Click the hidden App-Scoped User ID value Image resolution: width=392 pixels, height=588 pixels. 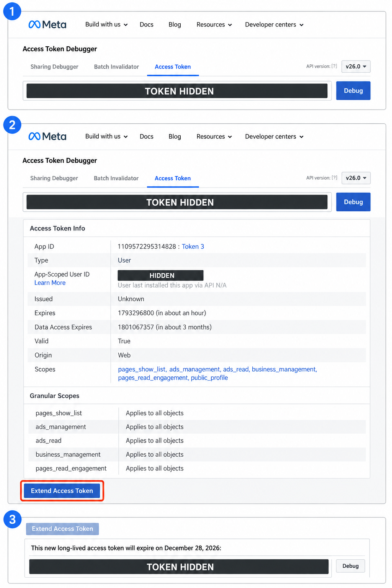pos(160,275)
